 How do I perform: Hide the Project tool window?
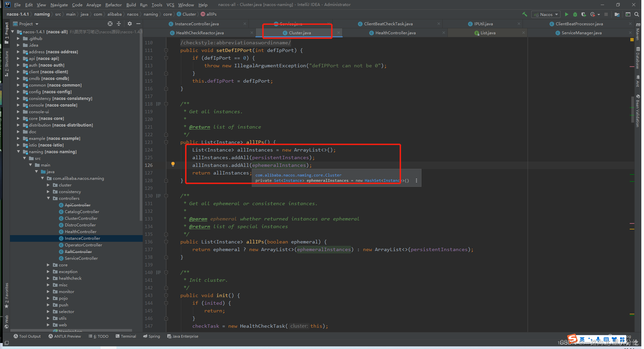(138, 24)
